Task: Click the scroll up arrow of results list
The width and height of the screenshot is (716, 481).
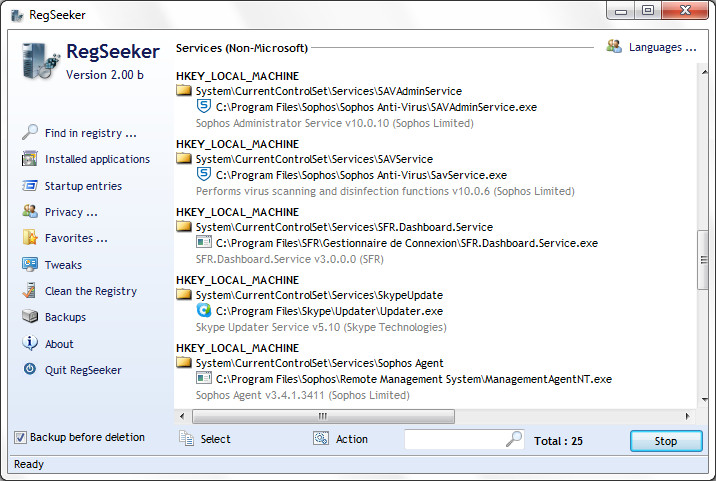Action: [x=704, y=72]
